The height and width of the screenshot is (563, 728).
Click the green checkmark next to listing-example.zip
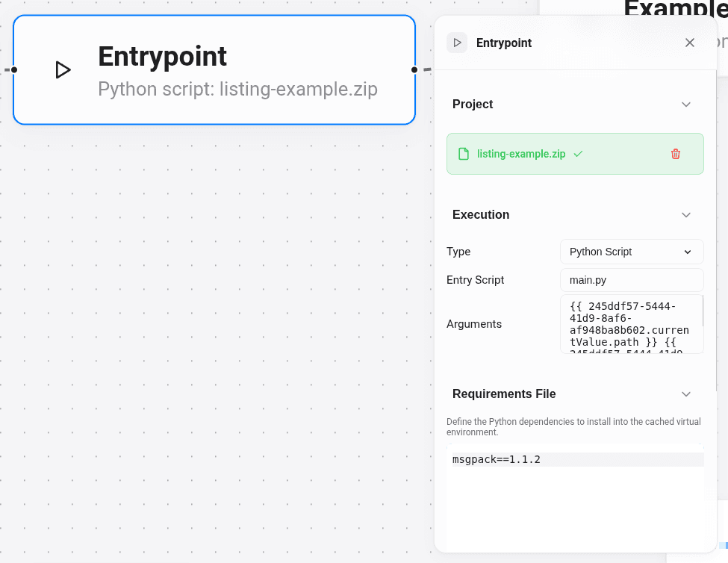[578, 154]
